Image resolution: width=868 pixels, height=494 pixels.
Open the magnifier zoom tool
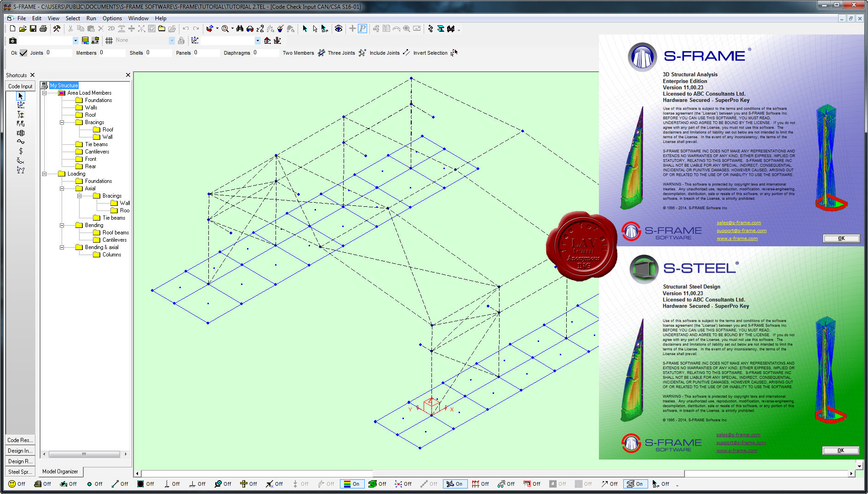(x=225, y=28)
